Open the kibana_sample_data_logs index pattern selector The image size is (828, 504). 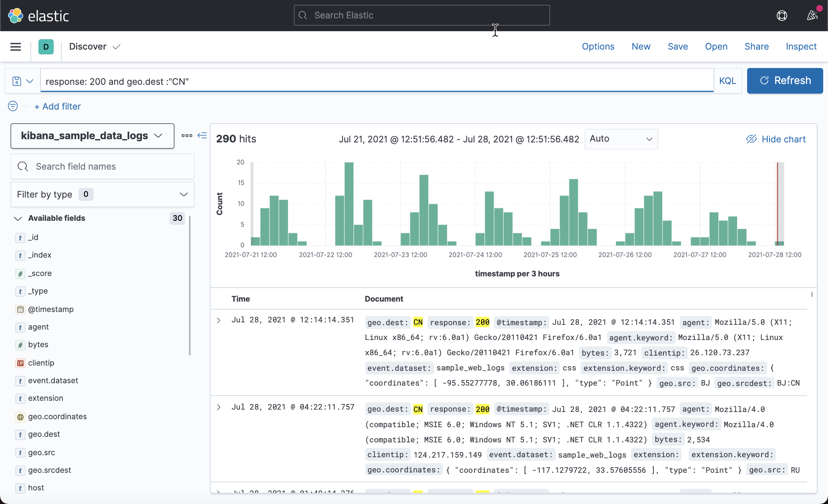(92, 136)
